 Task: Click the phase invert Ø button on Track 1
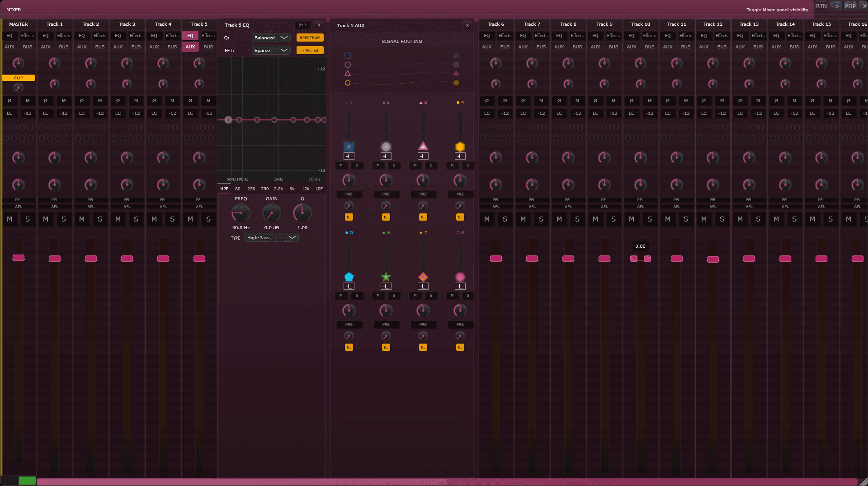(46, 101)
